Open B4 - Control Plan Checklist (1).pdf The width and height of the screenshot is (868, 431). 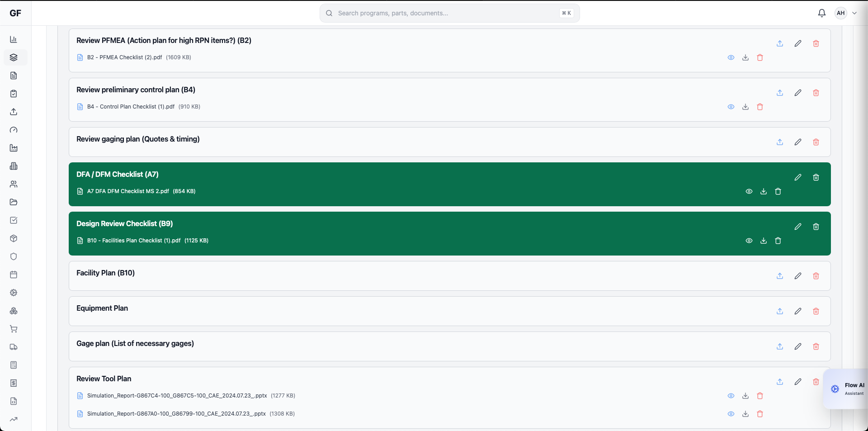click(131, 107)
